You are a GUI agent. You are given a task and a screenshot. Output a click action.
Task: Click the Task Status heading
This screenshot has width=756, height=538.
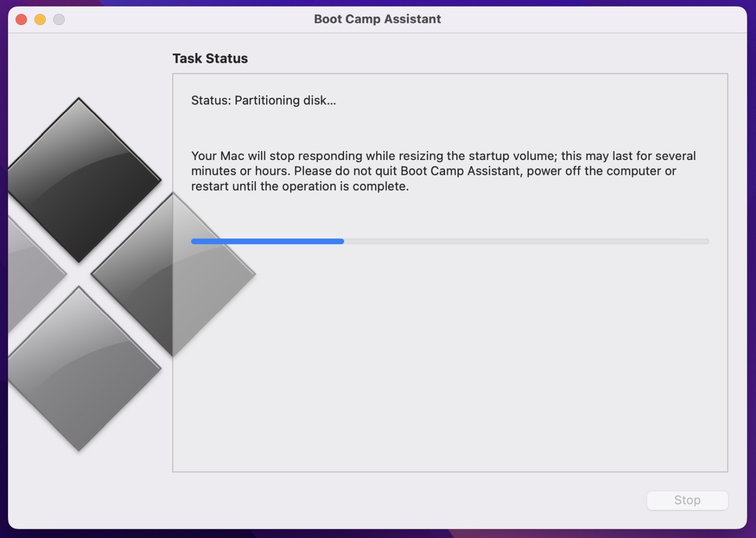pos(210,59)
